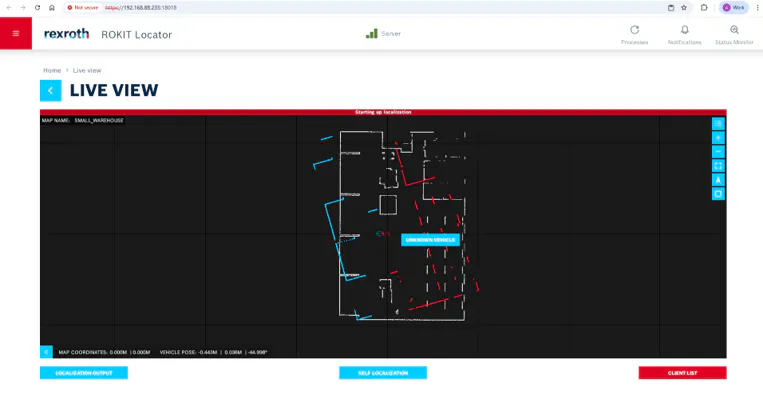Open the Client List button
The image size is (763, 395).
click(x=682, y=373)
